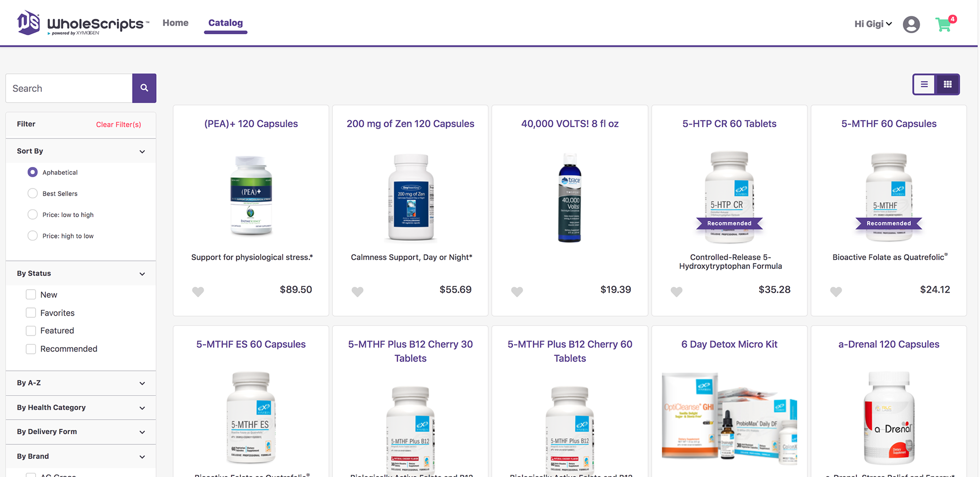Favorite the 5-MTHF 60 Capsules heart
The height and width of the screenshot is (477, 980).
(x=836, y=292)
